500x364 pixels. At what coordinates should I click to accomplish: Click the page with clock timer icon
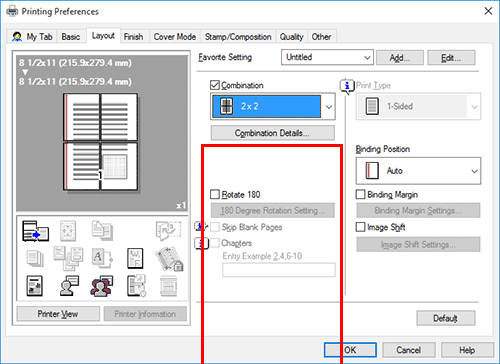(136, 286)
